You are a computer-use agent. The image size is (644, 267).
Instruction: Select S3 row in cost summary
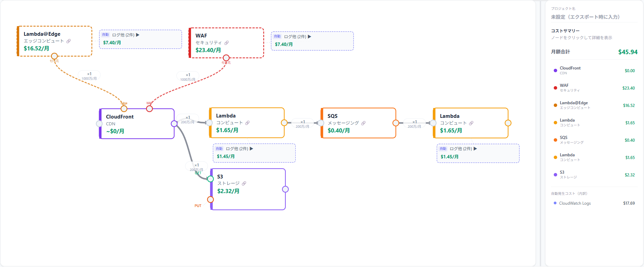point(594,175)
